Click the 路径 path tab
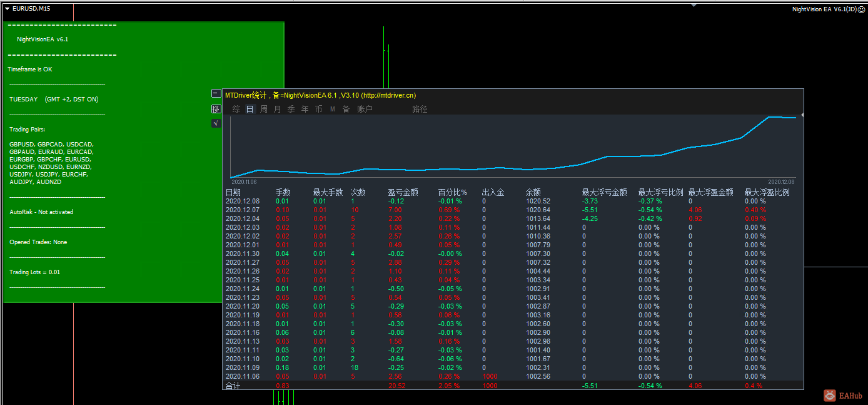The width and height of the screenshot is (868, 405). pos(420,110)
